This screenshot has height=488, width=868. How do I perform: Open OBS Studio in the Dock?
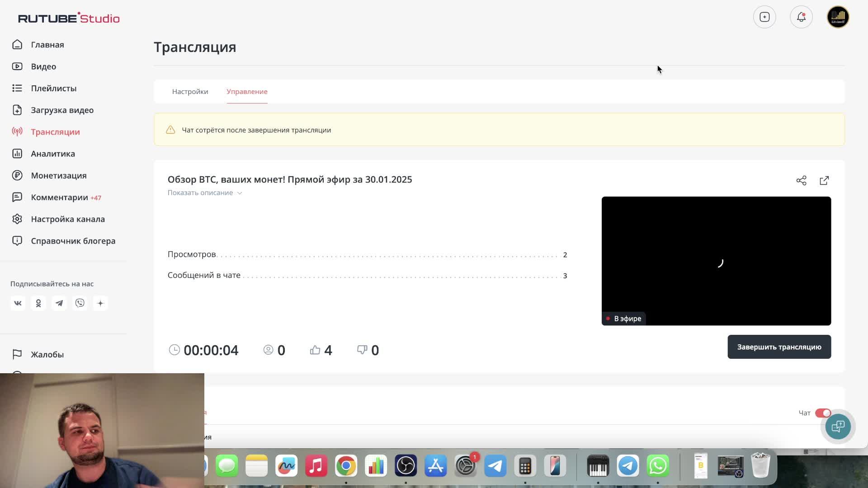pos(406,466)
